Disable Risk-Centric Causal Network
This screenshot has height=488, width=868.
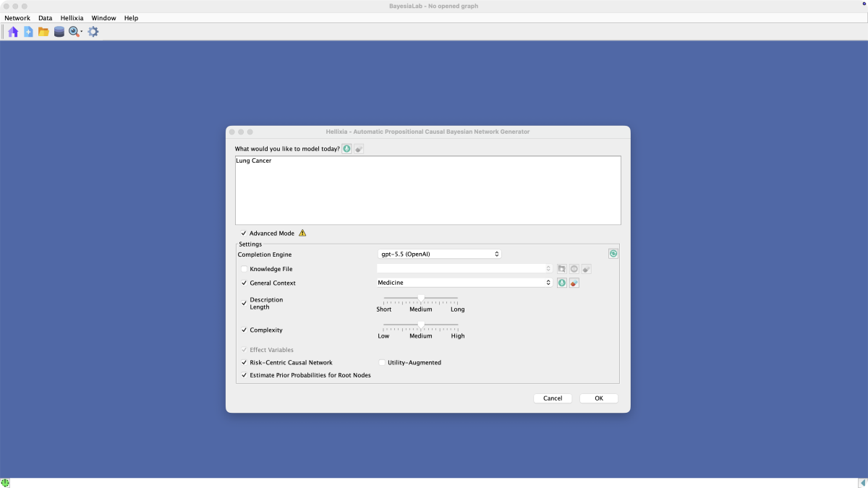coord(244,363)
